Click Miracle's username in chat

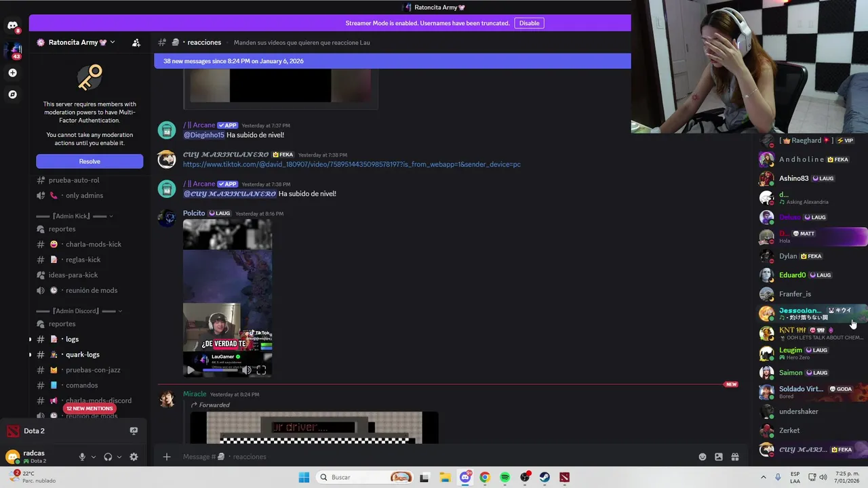(195, 394)
